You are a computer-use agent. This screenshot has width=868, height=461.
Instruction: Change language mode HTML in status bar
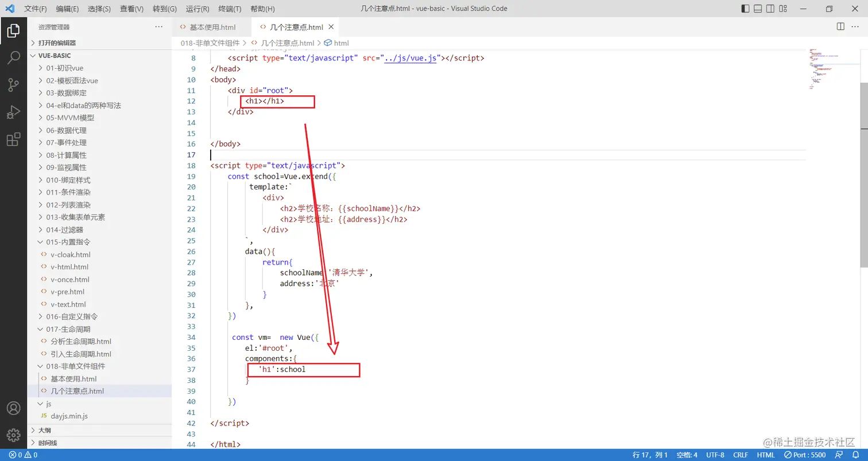coord(766,455)
